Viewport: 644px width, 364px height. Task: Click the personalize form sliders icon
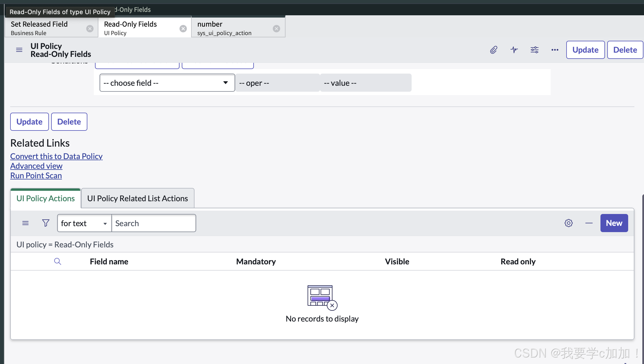[x=534, y=50]
